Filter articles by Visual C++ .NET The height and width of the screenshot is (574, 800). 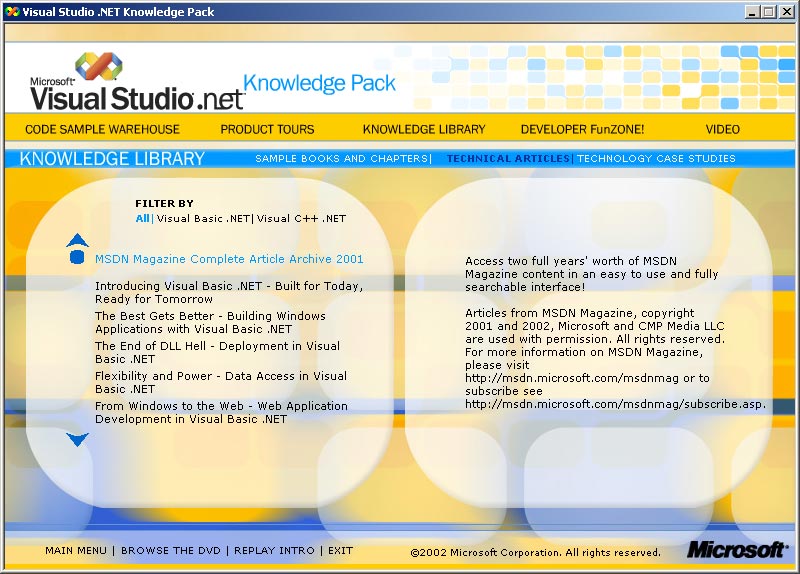pos(301,218)
